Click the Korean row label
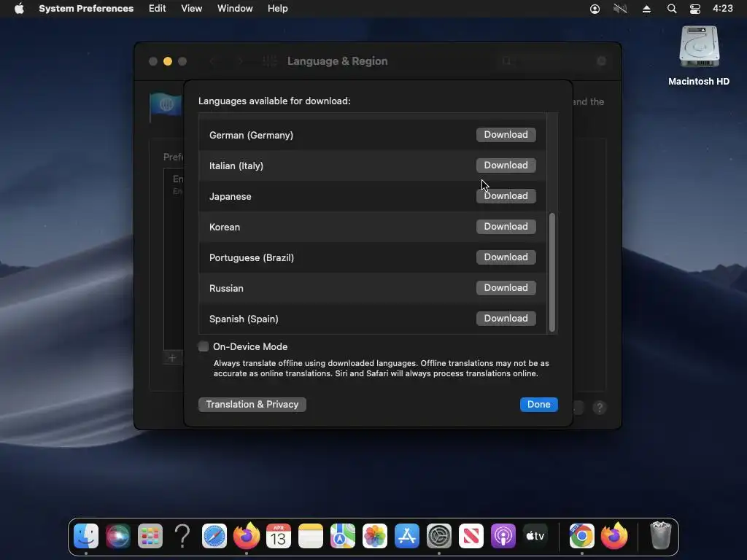This screenshot has height=560, width=747. click(x=225, y=227)
